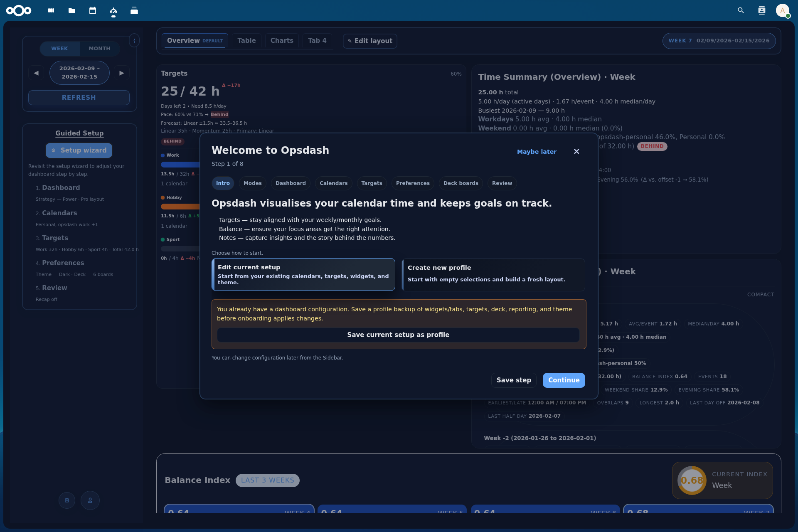The height and width of the screenshot is (532, 798).
Task: Open the Dashboard app icon in top bar
Action: tap(51, 10)
